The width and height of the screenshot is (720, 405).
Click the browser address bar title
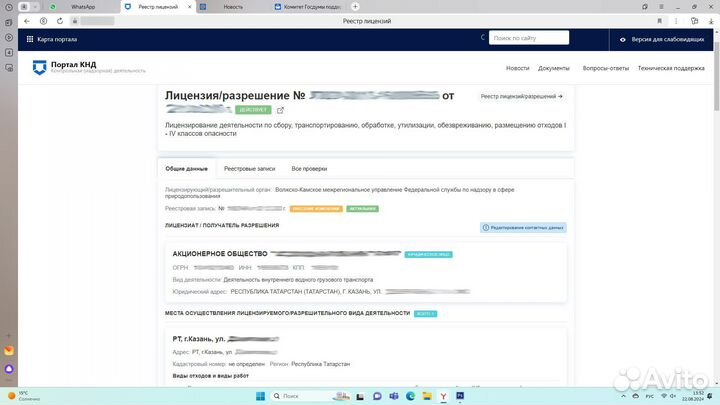(367, 21)
